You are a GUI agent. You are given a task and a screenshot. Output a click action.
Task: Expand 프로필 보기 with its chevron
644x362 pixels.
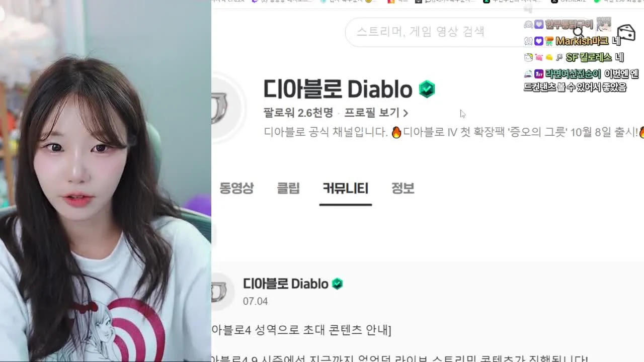[x=376, y=113]
